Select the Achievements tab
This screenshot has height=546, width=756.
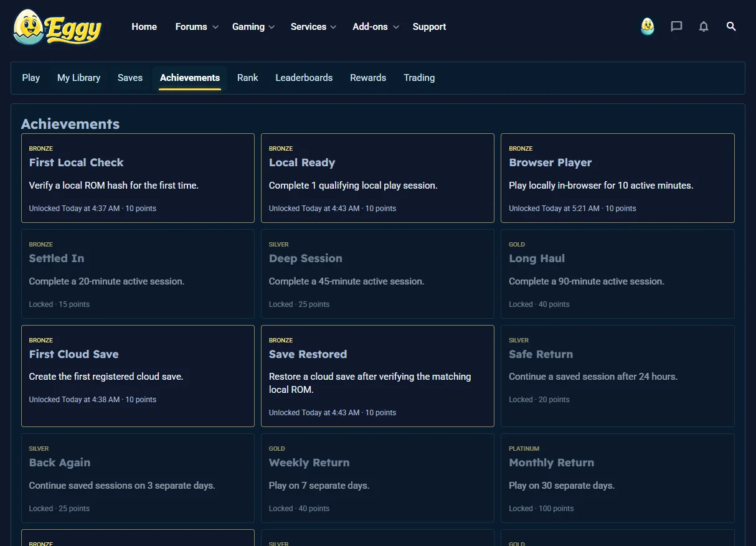coord(190,78)
